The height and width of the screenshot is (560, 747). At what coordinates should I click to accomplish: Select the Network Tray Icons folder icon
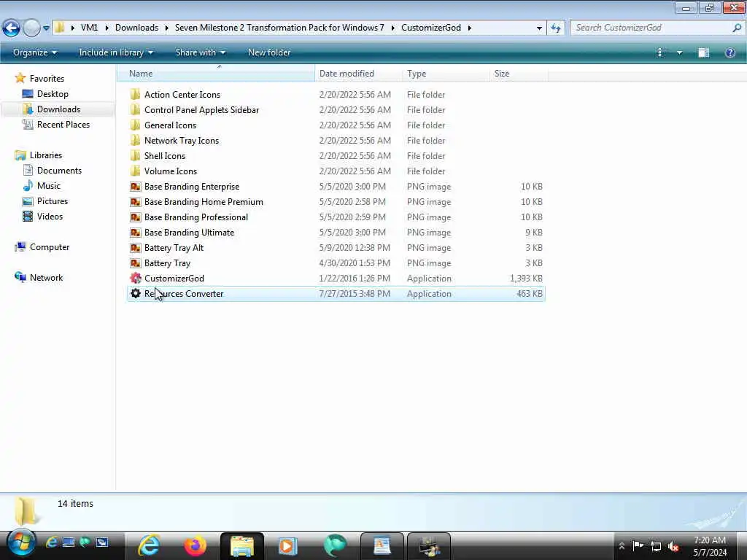(135, 140)
